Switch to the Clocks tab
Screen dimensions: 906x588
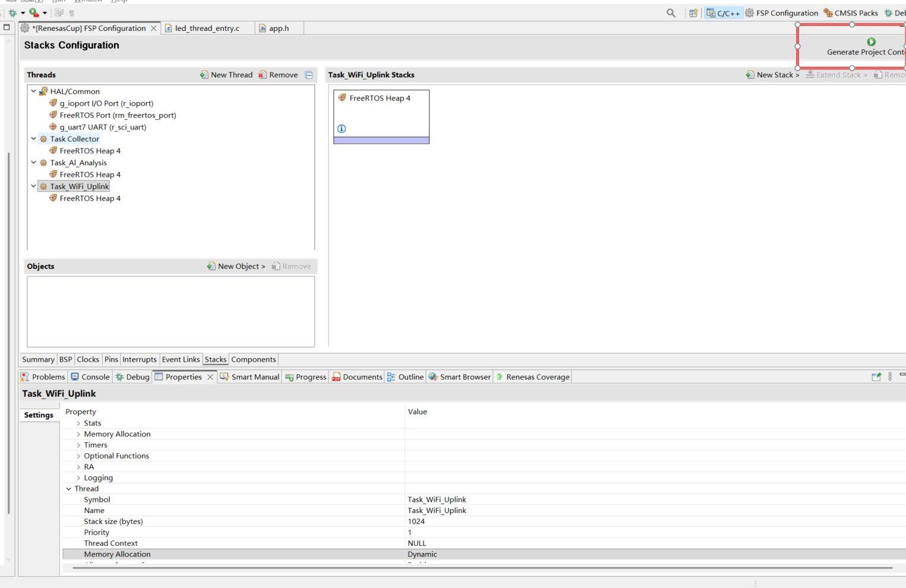(88, 359)
